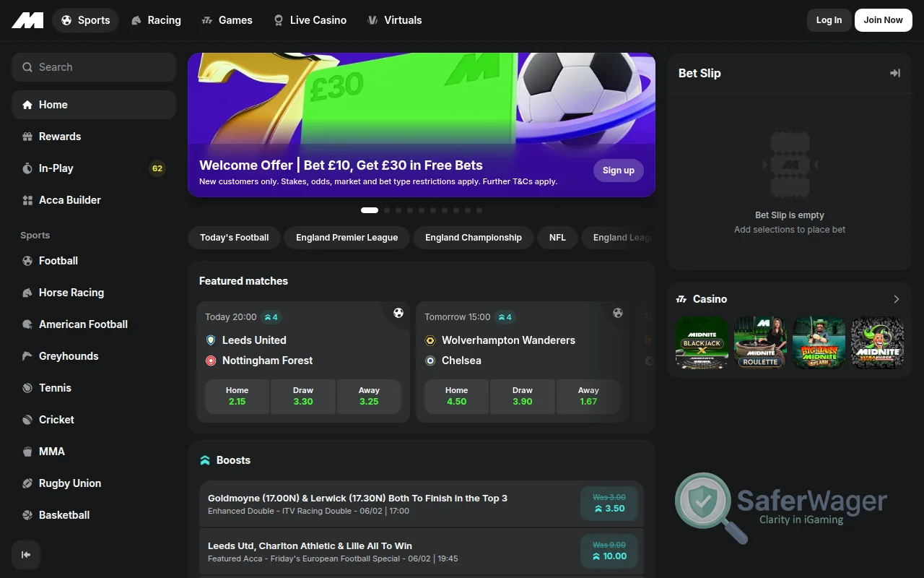Expand the Casino section via its chevron
This screenshot has width=924, height=578.
[x=896, y=298]
